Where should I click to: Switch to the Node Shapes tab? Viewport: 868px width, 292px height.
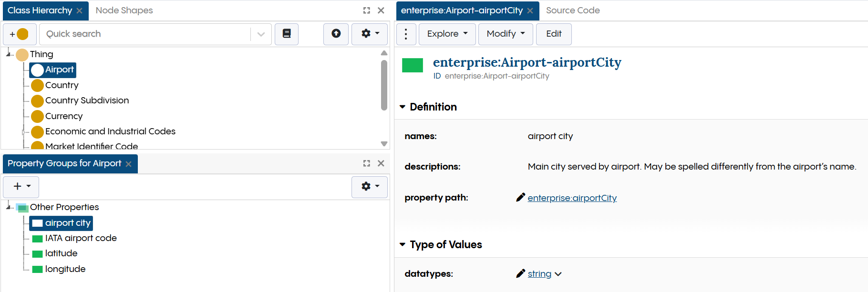point(124,10)
